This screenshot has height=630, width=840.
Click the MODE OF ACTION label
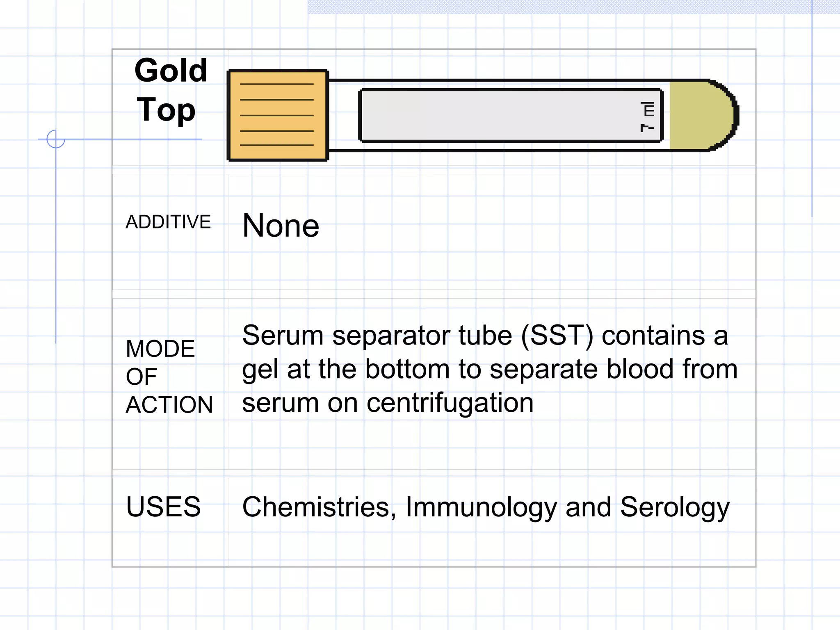(169, 377)
